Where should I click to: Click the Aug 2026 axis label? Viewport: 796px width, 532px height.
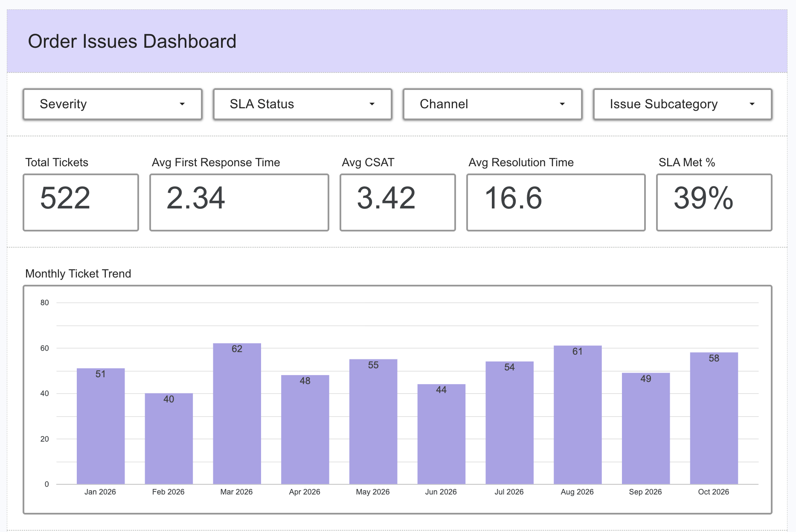[x=577, y=492]
